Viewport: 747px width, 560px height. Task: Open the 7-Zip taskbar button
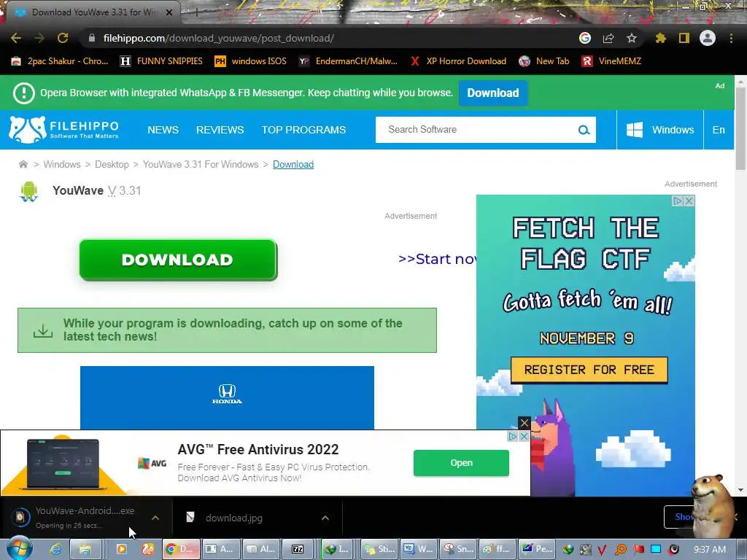pyautogui.click(x=298, y=549)
